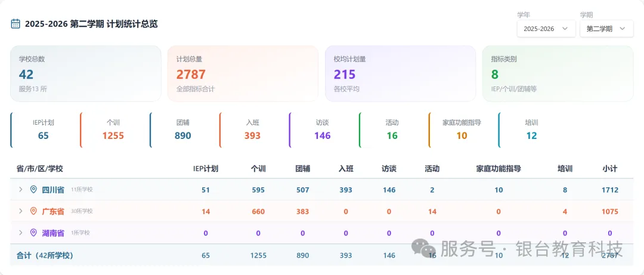This screenshot has height=275, width=644.
Task: Expand the 广东省 row chevron
Action: 20,211
